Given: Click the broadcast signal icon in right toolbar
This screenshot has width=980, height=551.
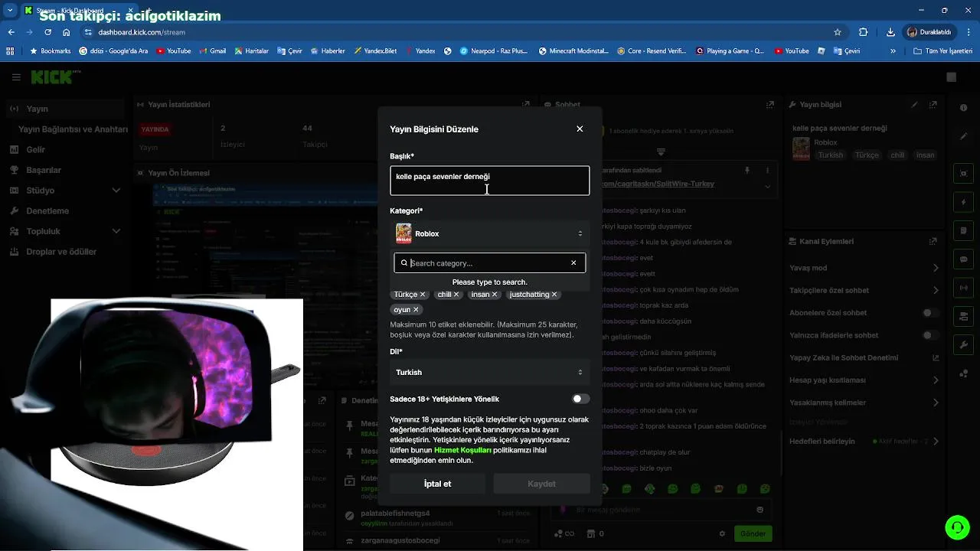Looking at the screenshot, I should pos(964,288).
